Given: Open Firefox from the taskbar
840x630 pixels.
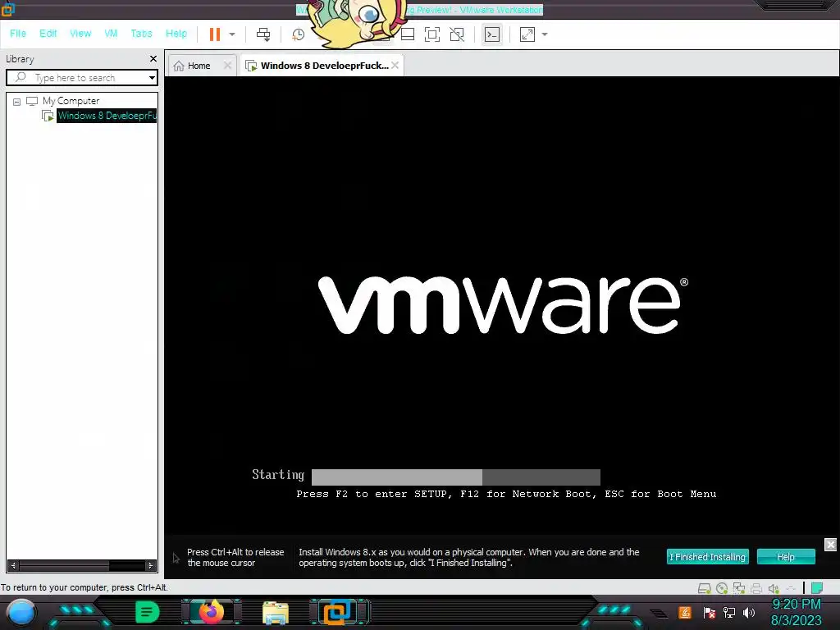Looking at the screenshot, I should 211,612.
